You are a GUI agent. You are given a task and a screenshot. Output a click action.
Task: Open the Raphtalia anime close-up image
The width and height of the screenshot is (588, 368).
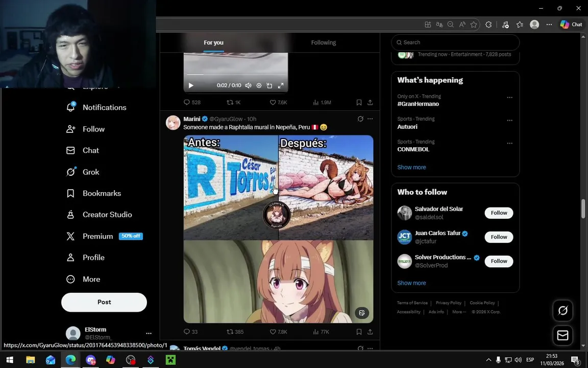[278, 282]
